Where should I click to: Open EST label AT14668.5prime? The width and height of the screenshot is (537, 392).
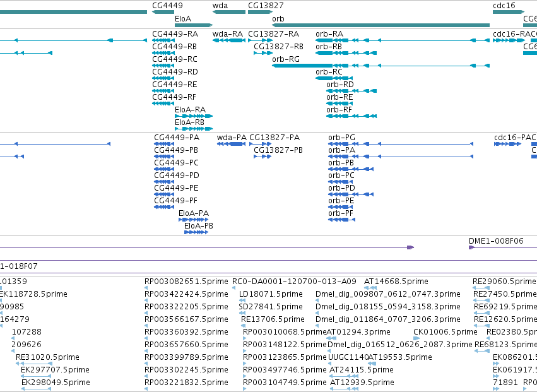[396, 282]
